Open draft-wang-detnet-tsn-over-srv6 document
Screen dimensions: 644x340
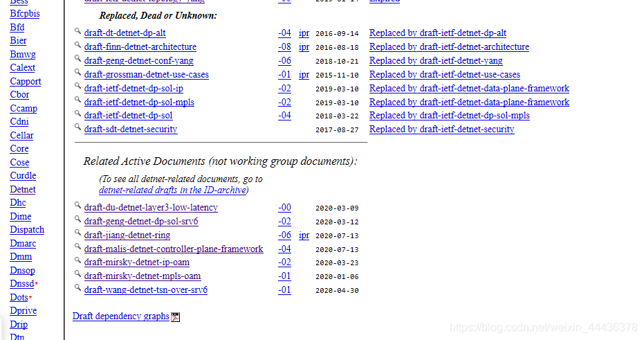point(146,290)
